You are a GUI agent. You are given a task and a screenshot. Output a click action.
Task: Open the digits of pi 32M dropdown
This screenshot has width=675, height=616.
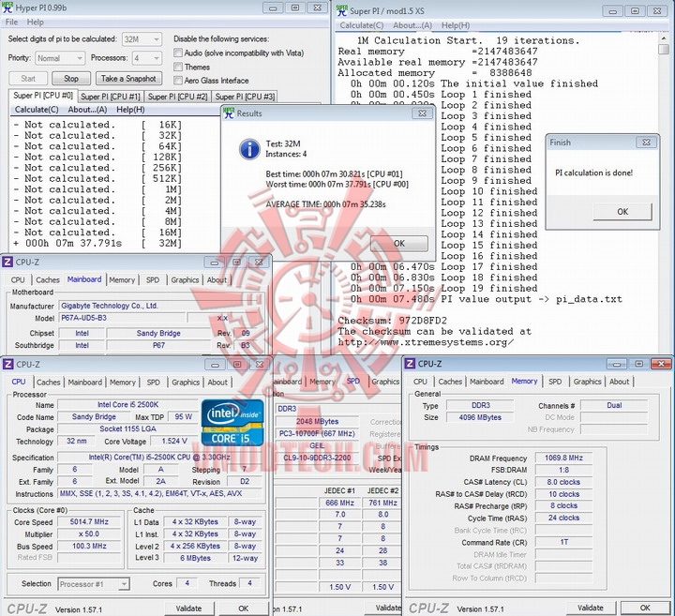coord(142,39)
